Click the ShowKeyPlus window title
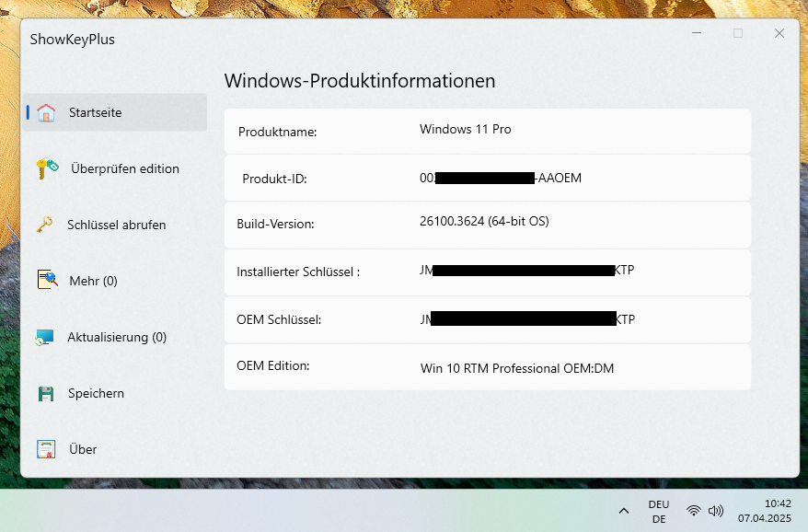 tap(72, 40)
